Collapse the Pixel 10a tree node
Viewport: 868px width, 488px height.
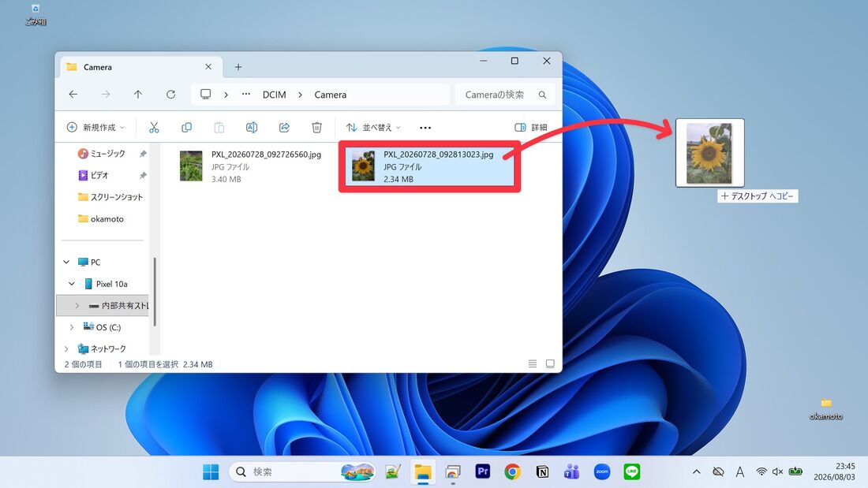(x=72, y=284)
